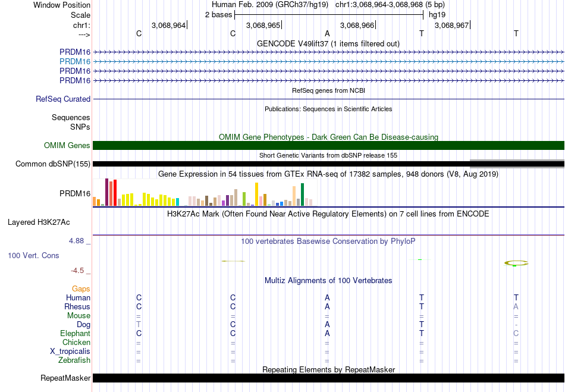The image size is (565, 392).
Task: Click the dark green OMIM Genes bar
Action: tap(328, 145)
